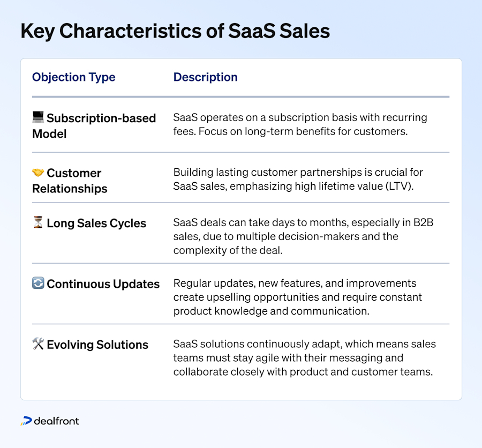Select the Customer Relationships row label
Image resolution: width=482 pixels, height=448 pixels.
tap(70, 181)
